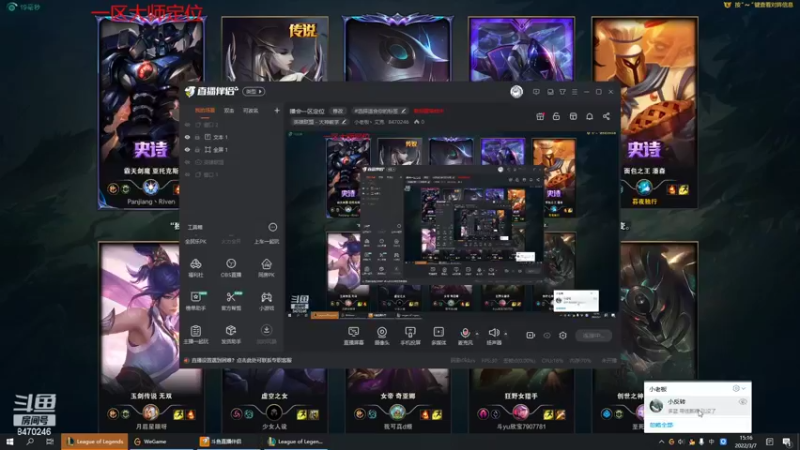Edit the stream tag selection field
The height and width of the screenshot is (450, 800).
coord(380,111)
